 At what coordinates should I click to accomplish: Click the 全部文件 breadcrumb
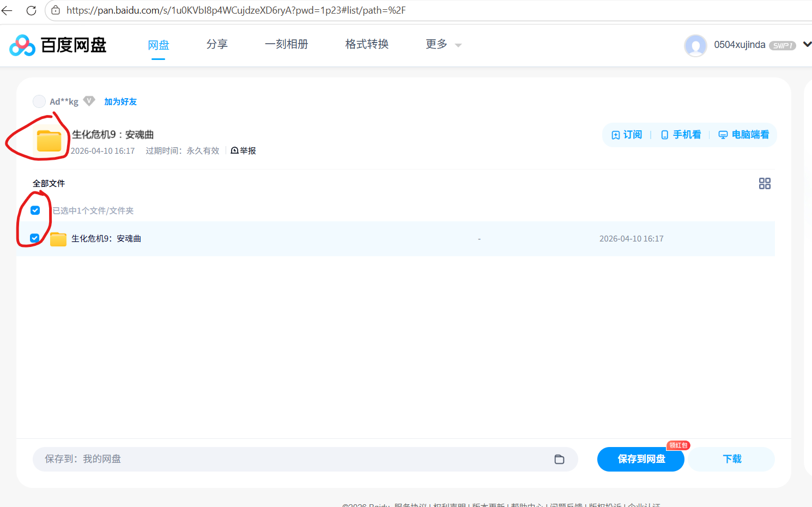[x=49, y=183]
